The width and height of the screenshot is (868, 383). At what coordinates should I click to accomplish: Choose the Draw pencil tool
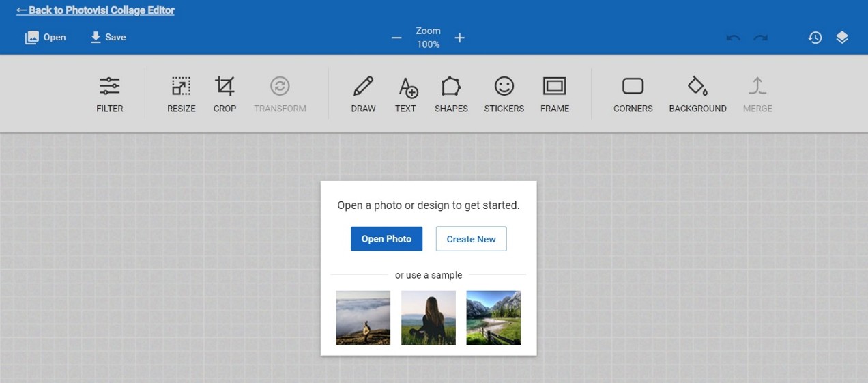pyautogui.click(x=364, y=94)
